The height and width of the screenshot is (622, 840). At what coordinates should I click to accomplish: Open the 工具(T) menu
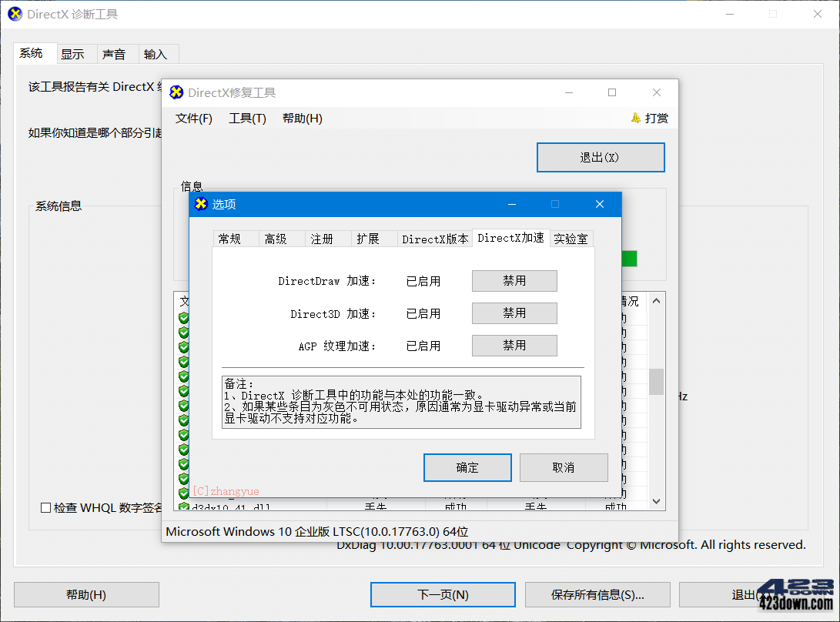click(x=247, y=118)
